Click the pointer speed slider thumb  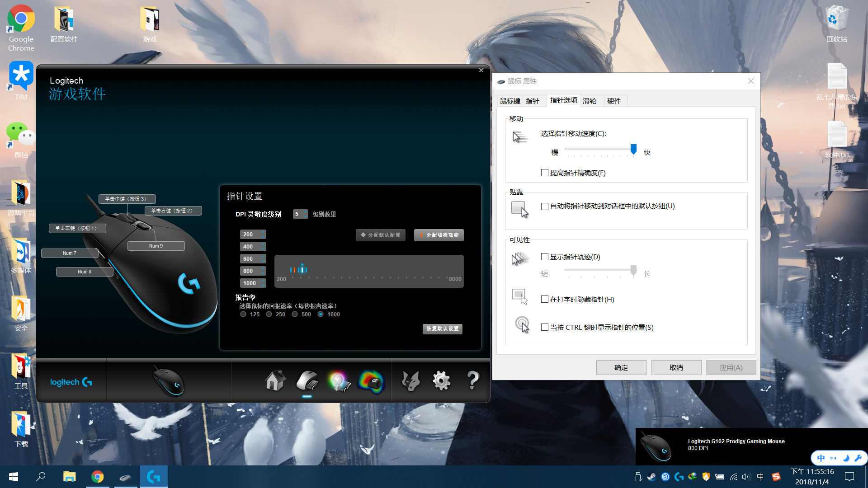(633, 150)
